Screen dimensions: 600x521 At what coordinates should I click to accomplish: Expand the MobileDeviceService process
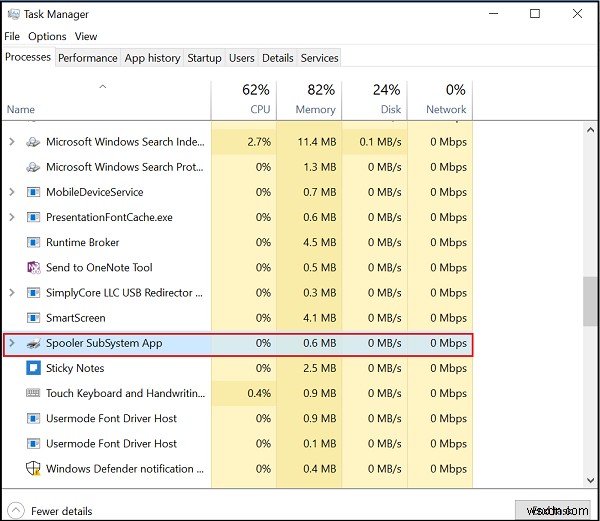(12, 192)
